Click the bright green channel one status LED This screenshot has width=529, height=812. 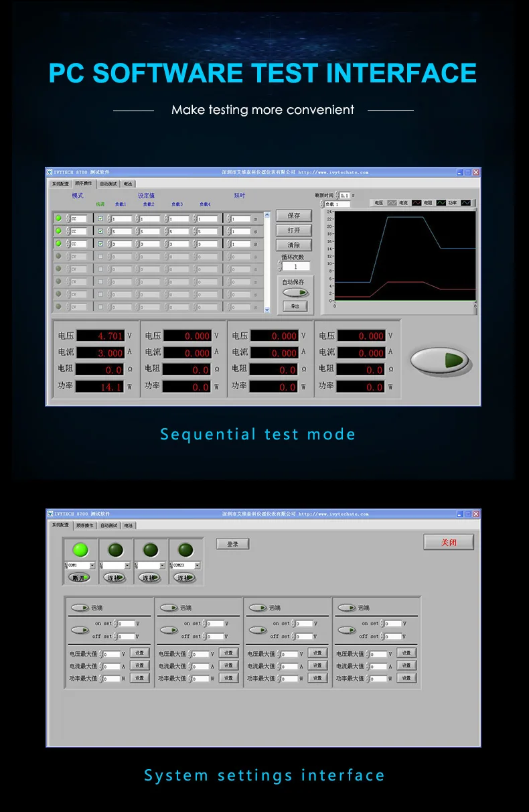[x=80, y=550]
